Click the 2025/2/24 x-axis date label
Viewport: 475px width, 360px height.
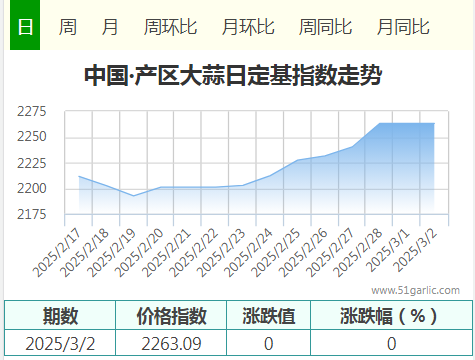pos(249,253)
